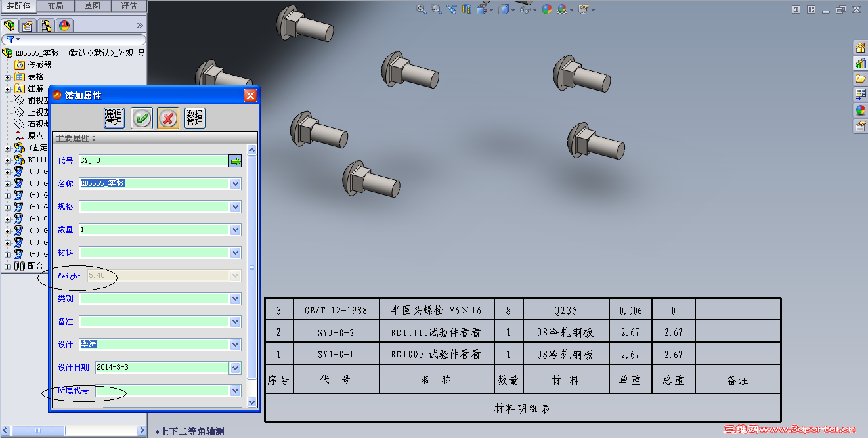Expand panel with right arrow pane icon
Image resolution: width=868 pixels, height=438 pixels.
(811, 9)
